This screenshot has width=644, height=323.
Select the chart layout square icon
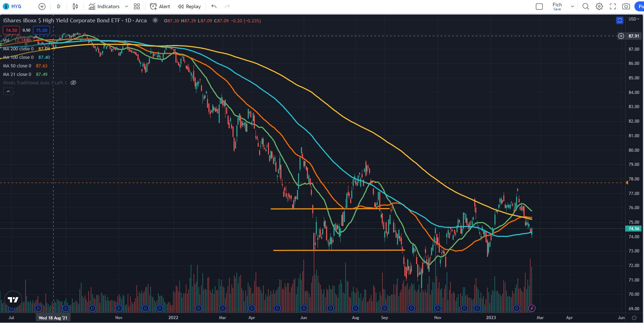pos(539,6)
